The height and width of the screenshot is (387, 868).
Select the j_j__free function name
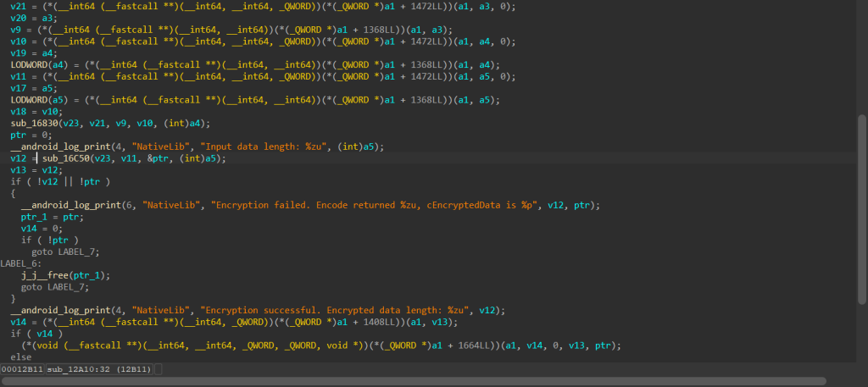[46, 275]
